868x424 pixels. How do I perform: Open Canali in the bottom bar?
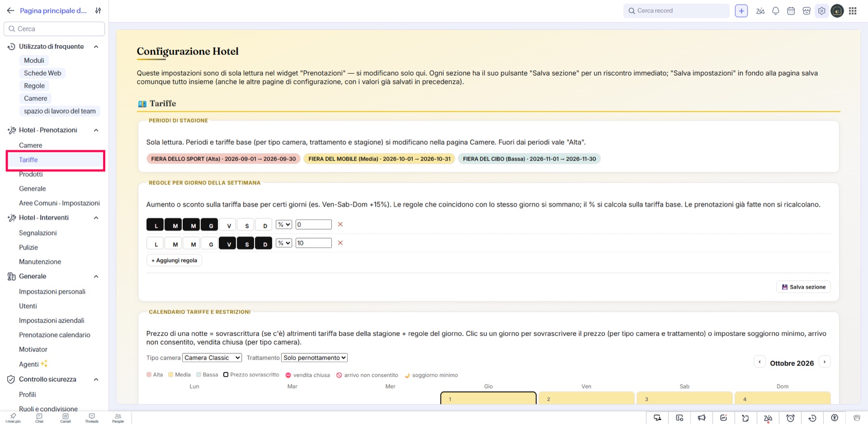66,418
